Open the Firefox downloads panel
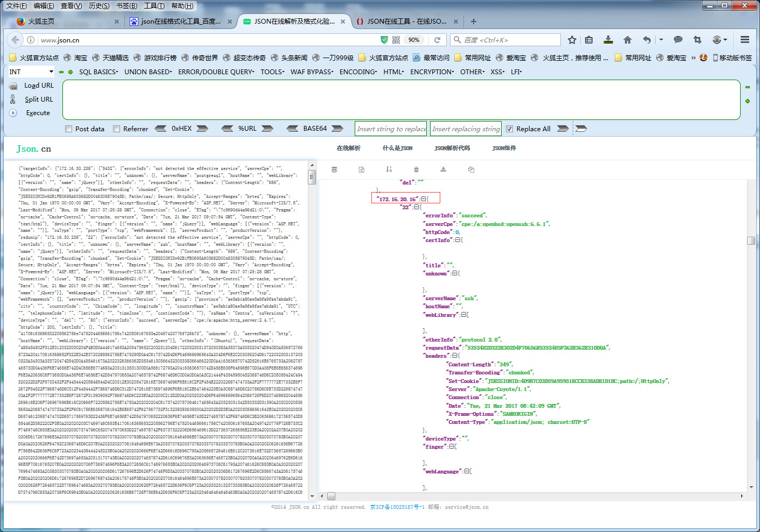Screen dimensions: 760x532 [x=608, y=40]
